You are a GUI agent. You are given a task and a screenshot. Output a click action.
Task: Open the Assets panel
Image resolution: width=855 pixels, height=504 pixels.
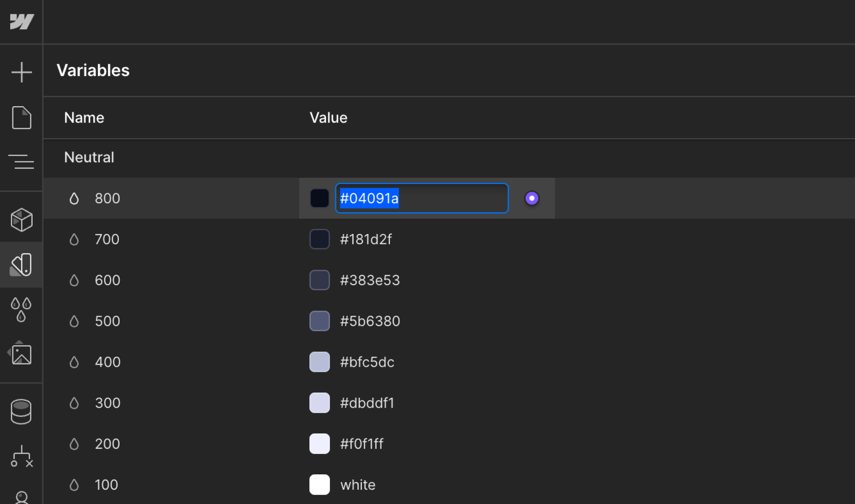point(19,353)
